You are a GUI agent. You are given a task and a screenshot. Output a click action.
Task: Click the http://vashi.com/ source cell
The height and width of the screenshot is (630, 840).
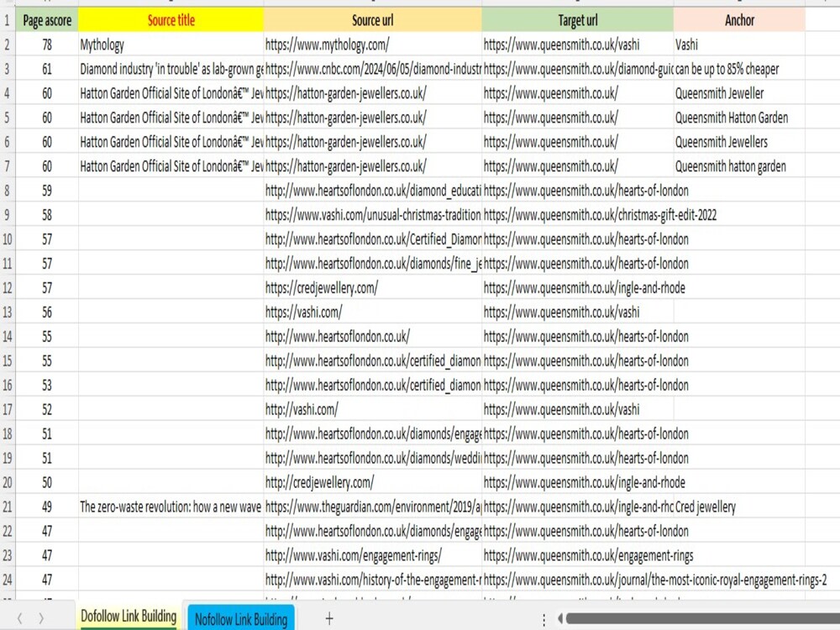372,409
